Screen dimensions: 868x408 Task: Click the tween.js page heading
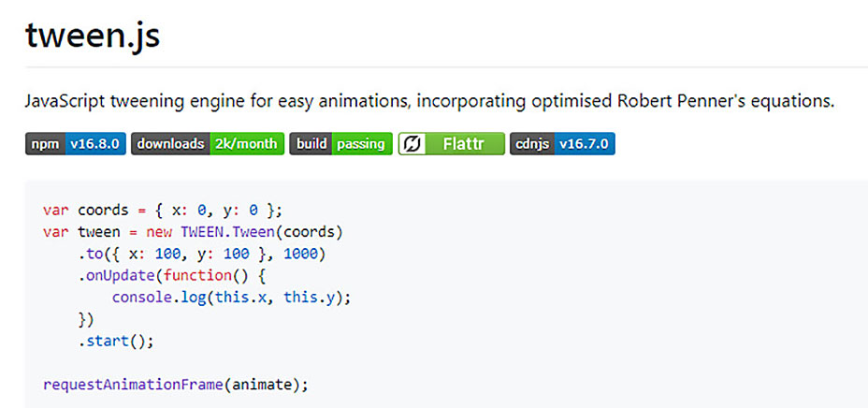(x=93, y=36)
